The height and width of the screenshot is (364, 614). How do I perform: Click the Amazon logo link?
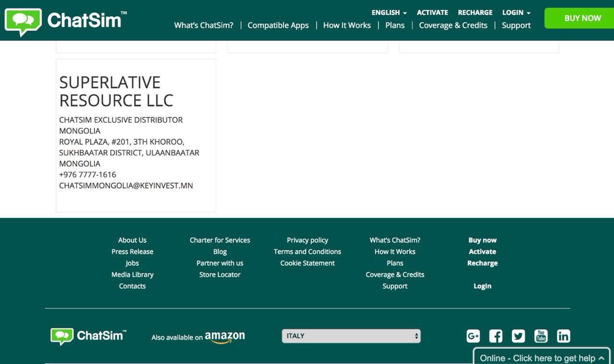click(x=225, y=337)
